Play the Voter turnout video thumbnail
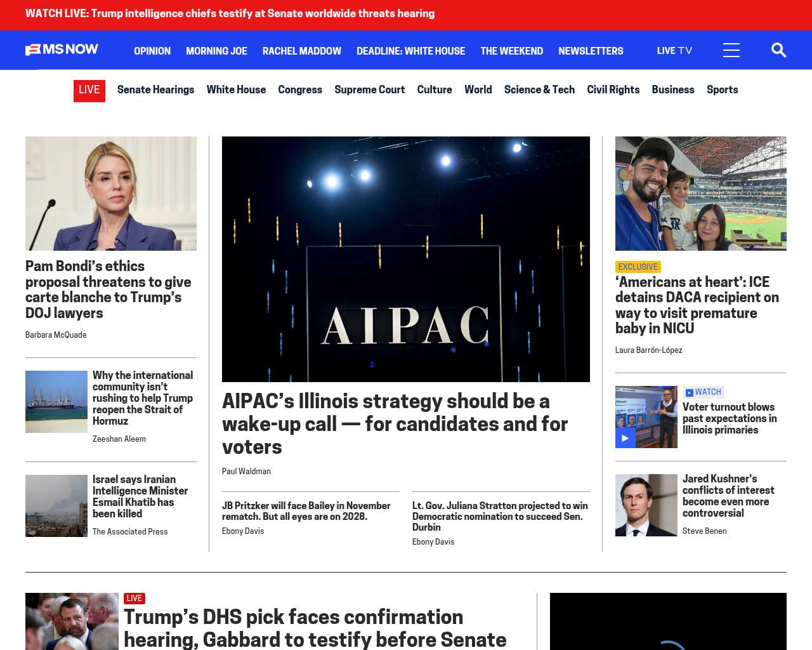Viewport: 812px width, 650px height. pos(646,417)
